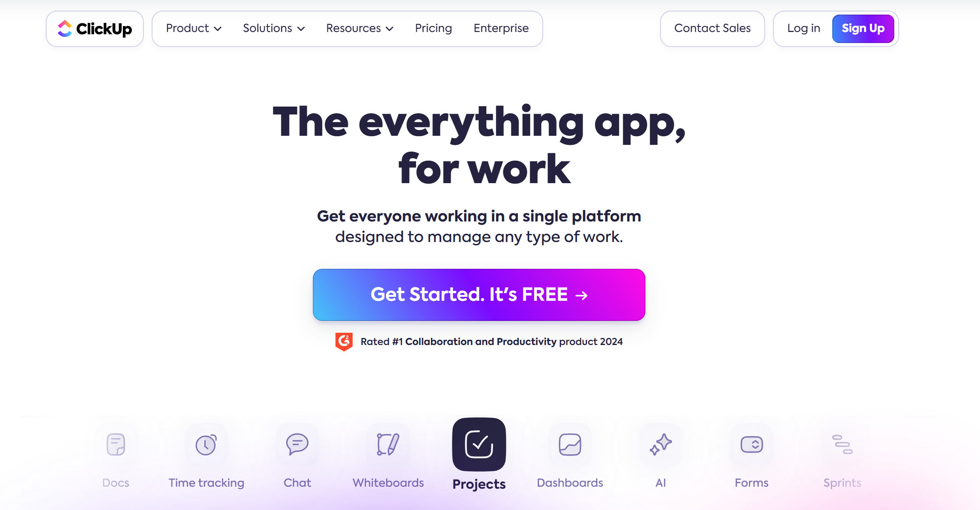Click Get Started It's FREE button
980x510 pixels.
[478, 294]
